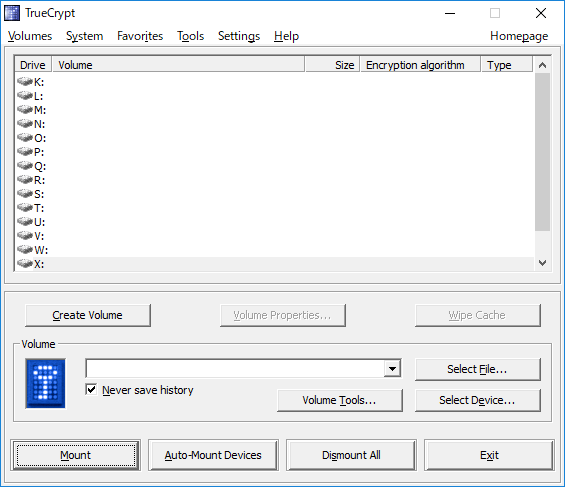Click the TrueCrypt title bar app icon
This screenshot has height=487, width=565.
12,13
